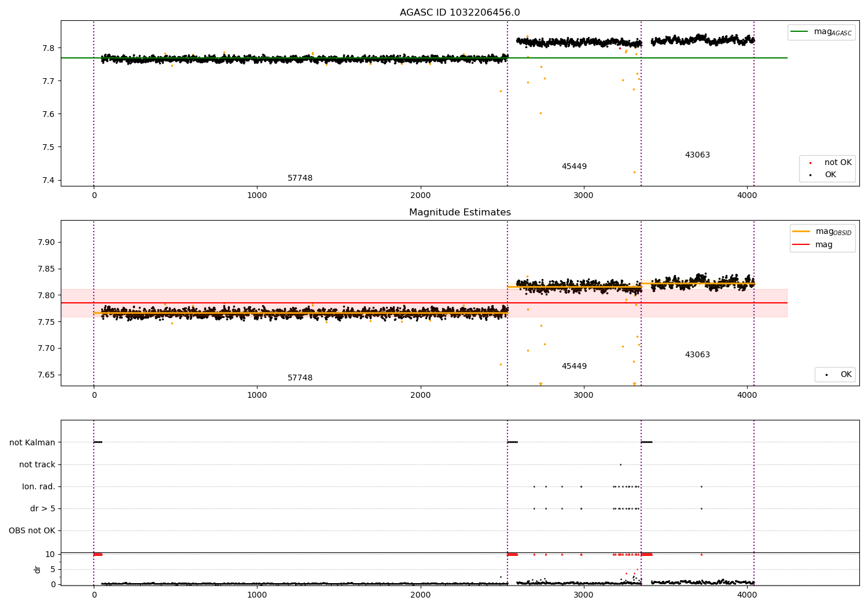Click the 7.80 y-tick on Magnitude Estimates plot
Screen dimensions: 868x608
(46, 296)
